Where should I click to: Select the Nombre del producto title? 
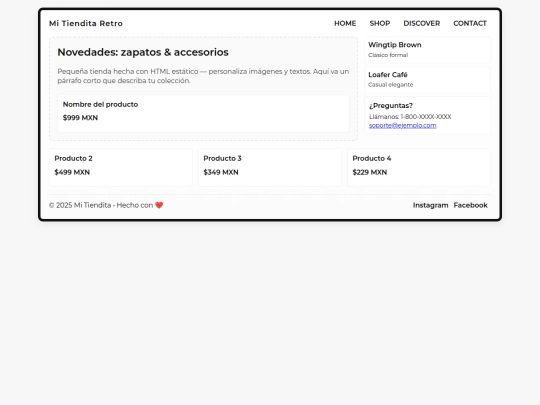click(x=100, y=104)
